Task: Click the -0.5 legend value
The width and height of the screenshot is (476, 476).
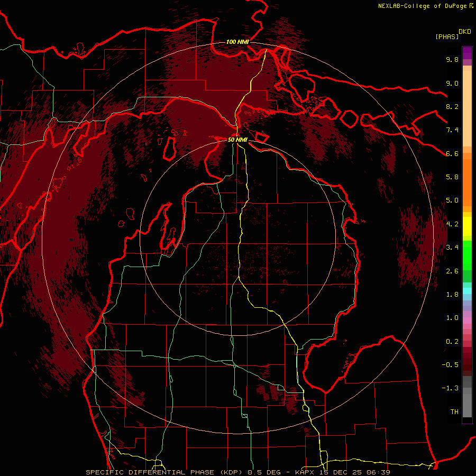Action: coord(450,365)
